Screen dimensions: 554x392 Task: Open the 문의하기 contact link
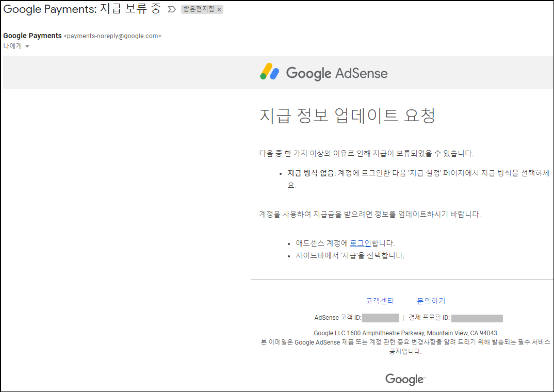click(x=431, y=301)
